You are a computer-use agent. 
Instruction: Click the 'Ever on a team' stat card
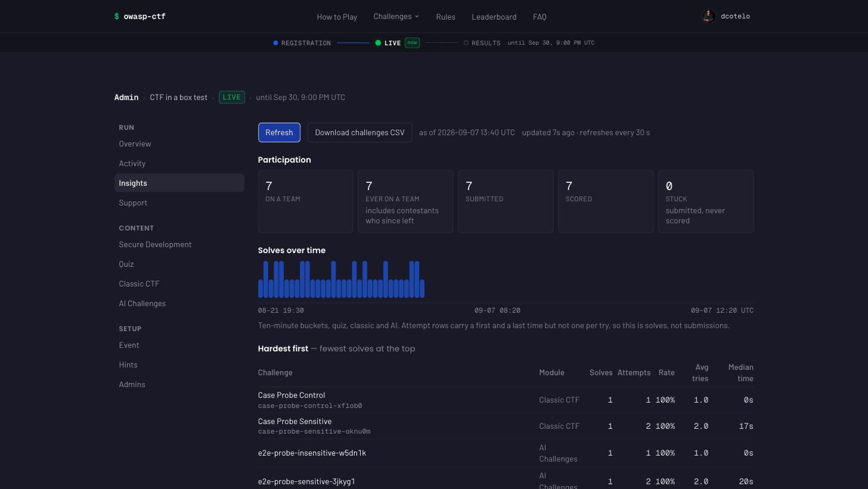405,201
